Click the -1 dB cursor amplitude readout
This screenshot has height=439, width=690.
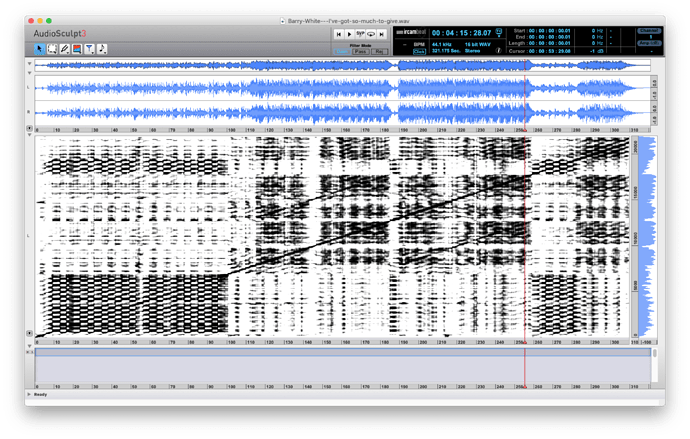coord(597,51)
